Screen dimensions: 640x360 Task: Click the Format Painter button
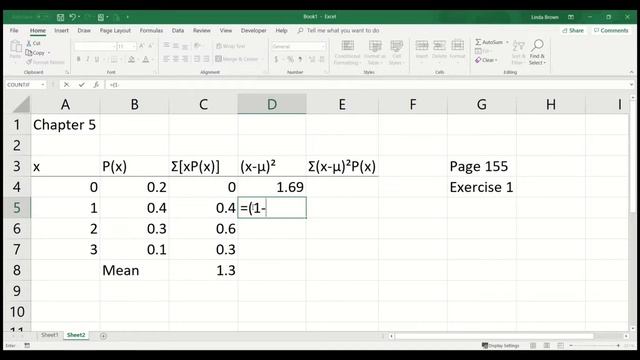(45, 62)
